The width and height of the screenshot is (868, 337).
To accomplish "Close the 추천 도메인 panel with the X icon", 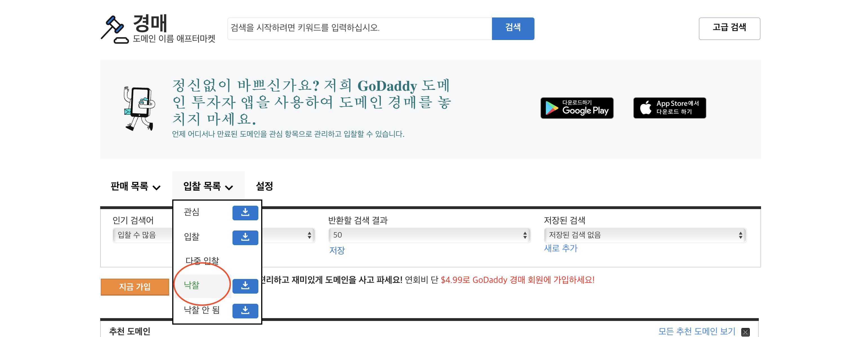I will 745,332.
